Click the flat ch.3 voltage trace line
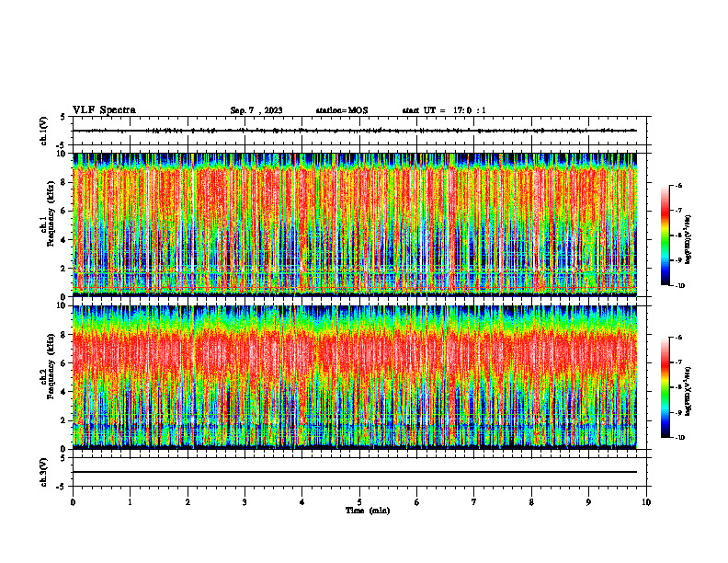 (355, 472)
